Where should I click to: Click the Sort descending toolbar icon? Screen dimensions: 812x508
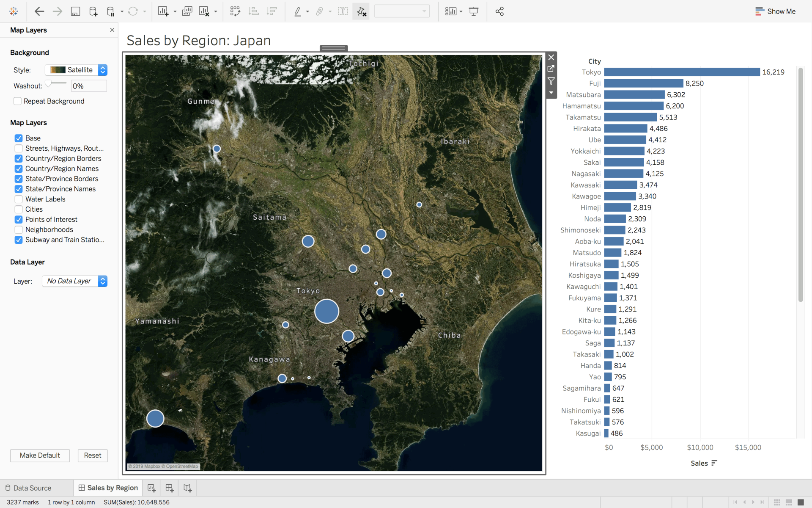coord(272,11)
